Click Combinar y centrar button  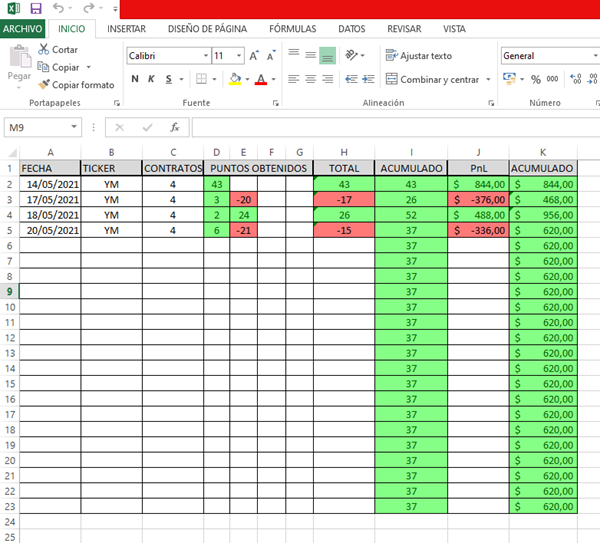tap(432, 80)
